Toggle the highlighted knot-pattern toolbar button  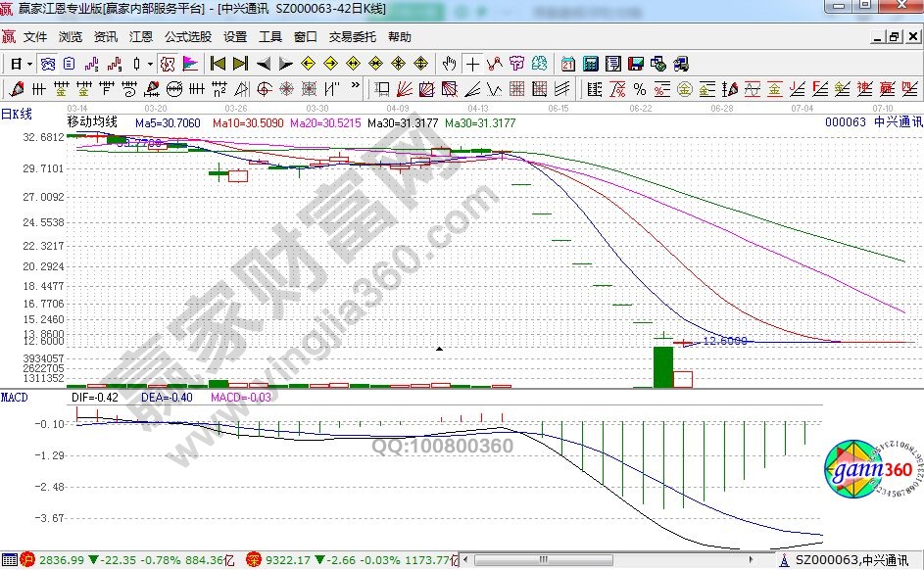[168, 64]
